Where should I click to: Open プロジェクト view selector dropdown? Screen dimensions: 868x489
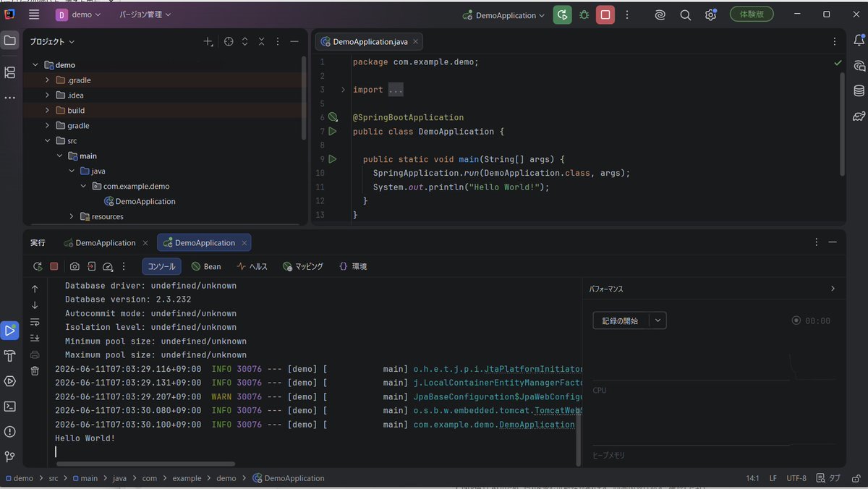52,42
